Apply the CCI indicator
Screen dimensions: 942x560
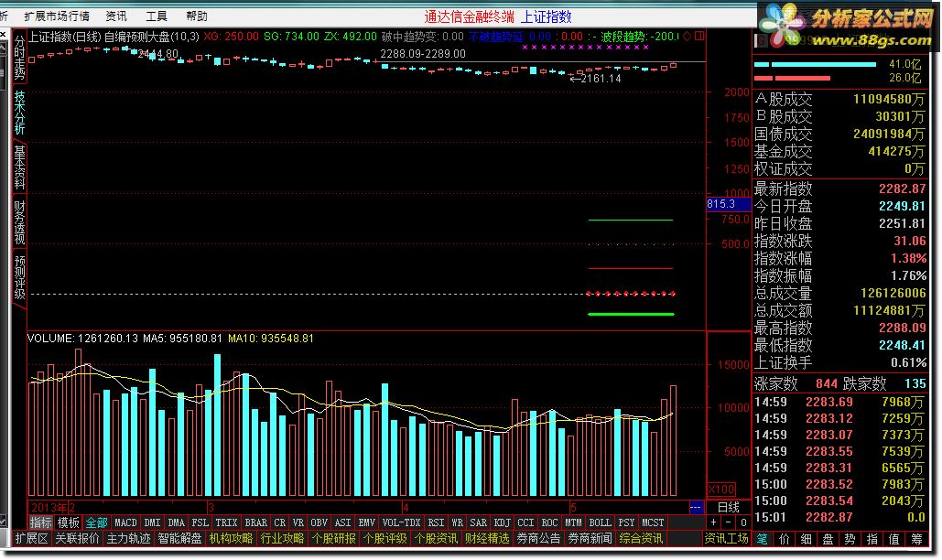(x=525, y=522)
